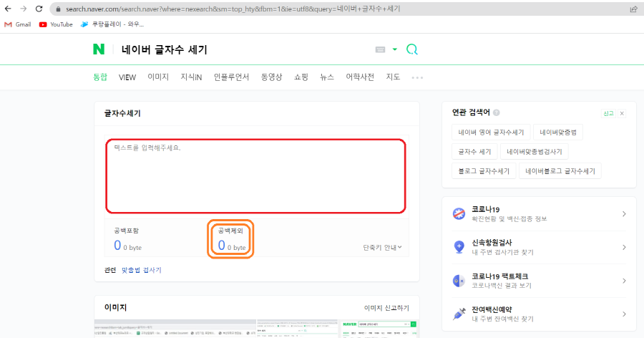The image size is (644, 338).
Task: Click the 잔여백신예약 syringe icon
Action: [x=459, y=314]
